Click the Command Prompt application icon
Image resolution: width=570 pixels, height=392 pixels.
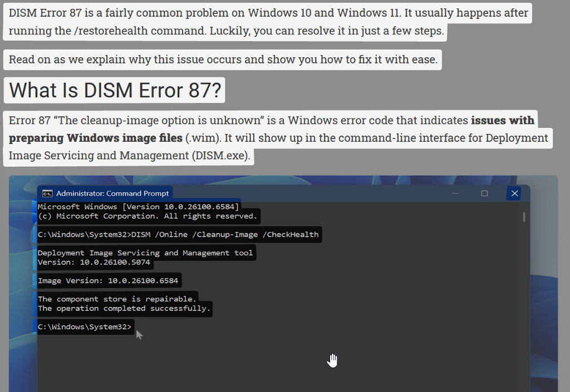(47, 193)
